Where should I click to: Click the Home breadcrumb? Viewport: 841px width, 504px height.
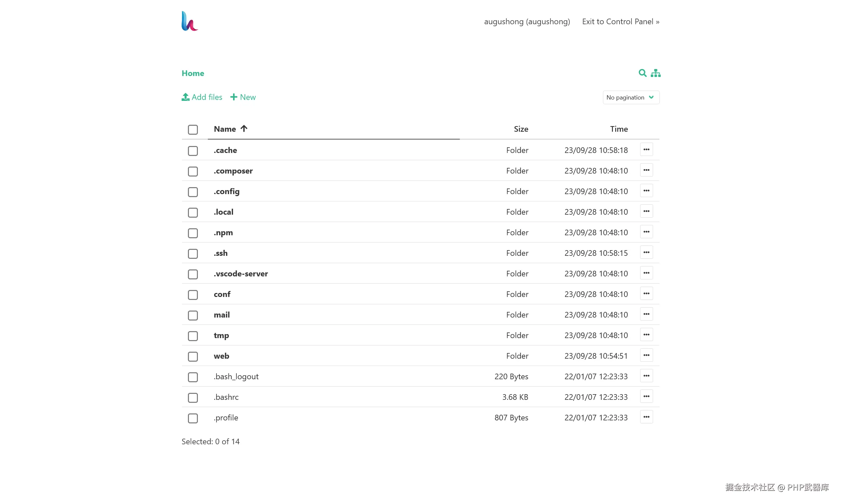pyautogui.click(x=193, y=73)
